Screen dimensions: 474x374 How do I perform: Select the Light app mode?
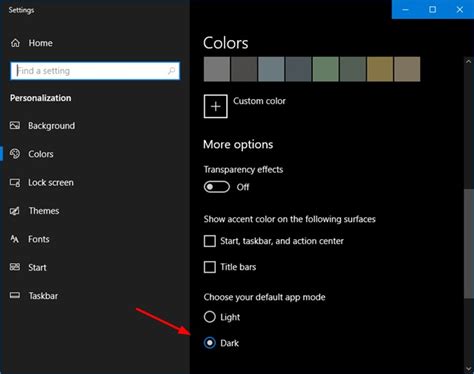click(210, 317)
